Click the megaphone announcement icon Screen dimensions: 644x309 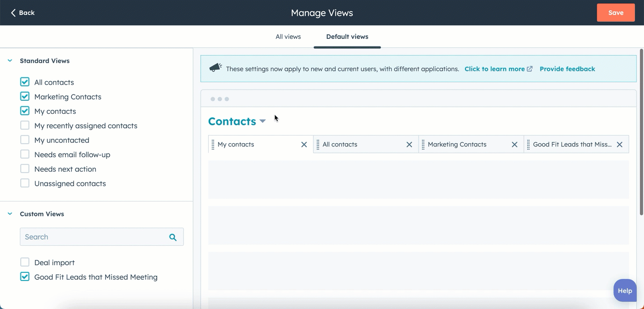pyautogui.click(x=215, y=68)
